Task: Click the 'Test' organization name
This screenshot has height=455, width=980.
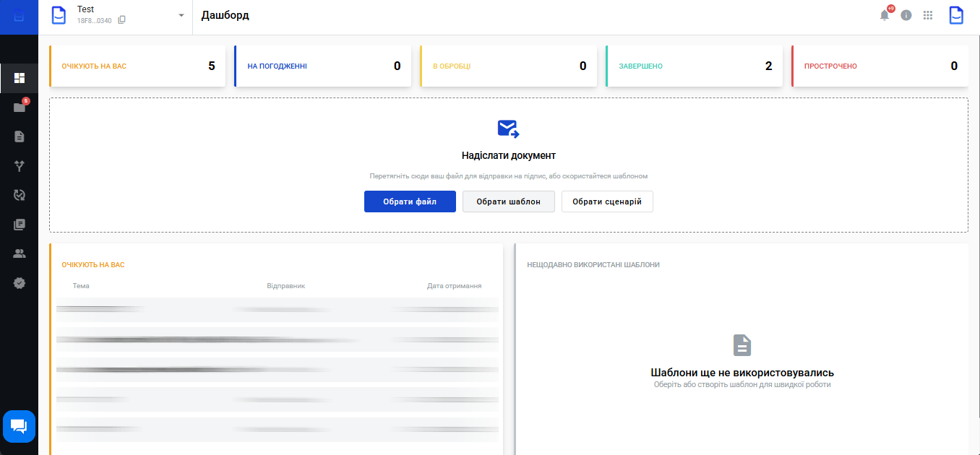Action: 85,9
